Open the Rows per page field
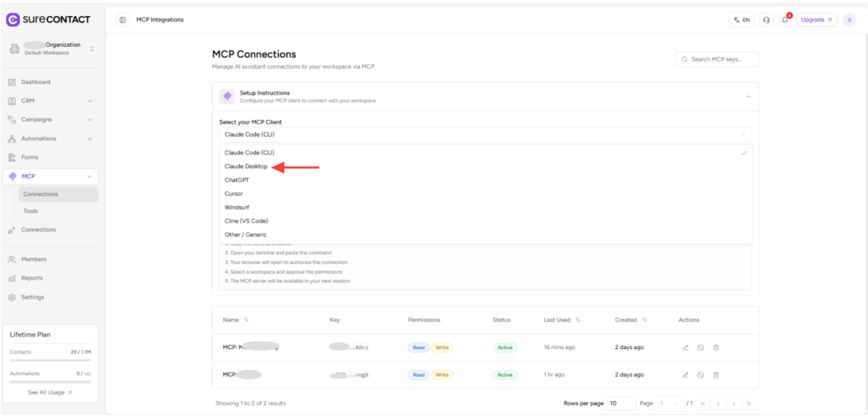Image resolution: width=868 pixels, height=417 pixels. tap(621, 403)
